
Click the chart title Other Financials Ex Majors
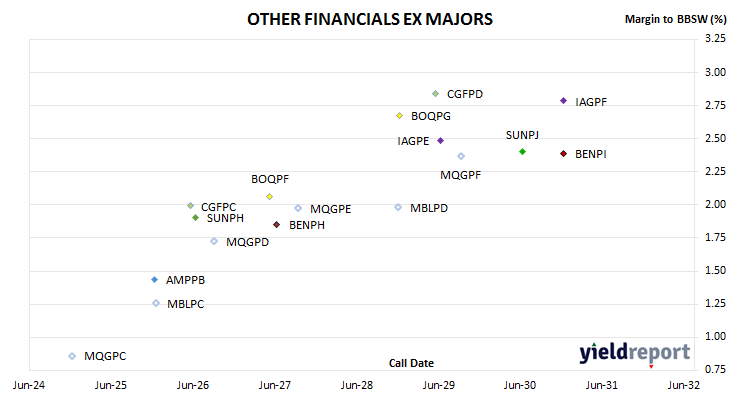coord(370,19)
